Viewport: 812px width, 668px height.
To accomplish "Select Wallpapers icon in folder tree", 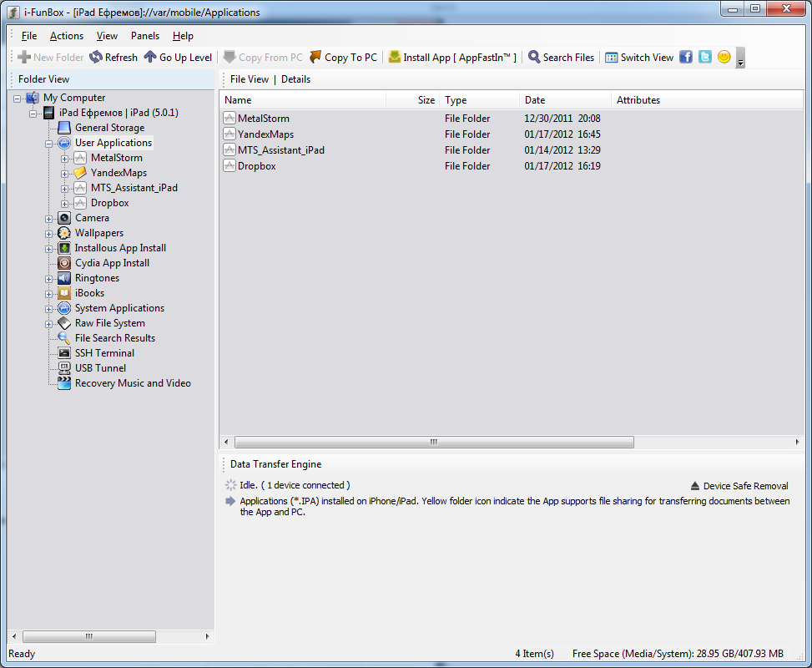I will pos(64,233).
